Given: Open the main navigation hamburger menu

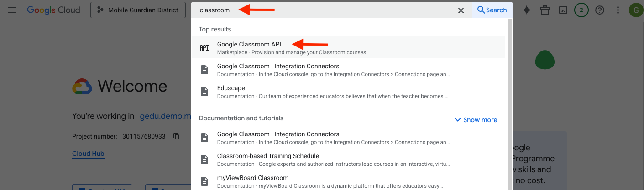Looking at the screenshot, I should 12,10.
